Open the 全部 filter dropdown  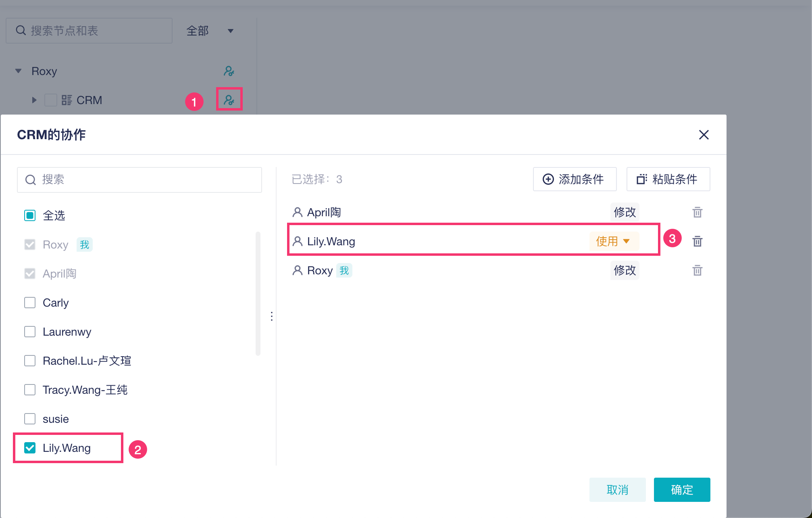[x=210, y=31]
